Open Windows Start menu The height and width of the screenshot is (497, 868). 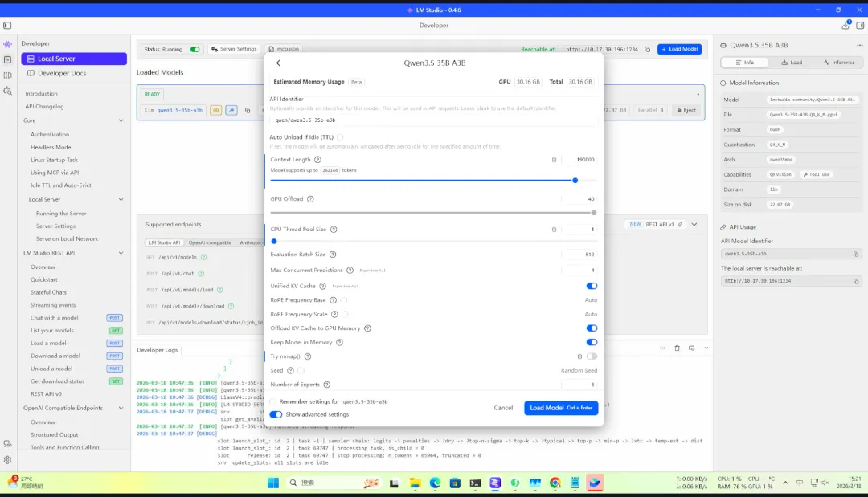tap(273, 483)
